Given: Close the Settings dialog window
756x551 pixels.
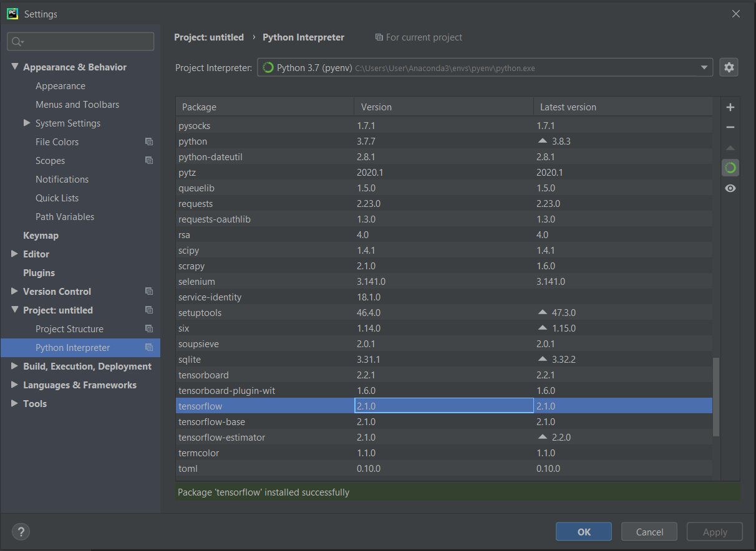Looking at the screenshot, I should point(736,14).
